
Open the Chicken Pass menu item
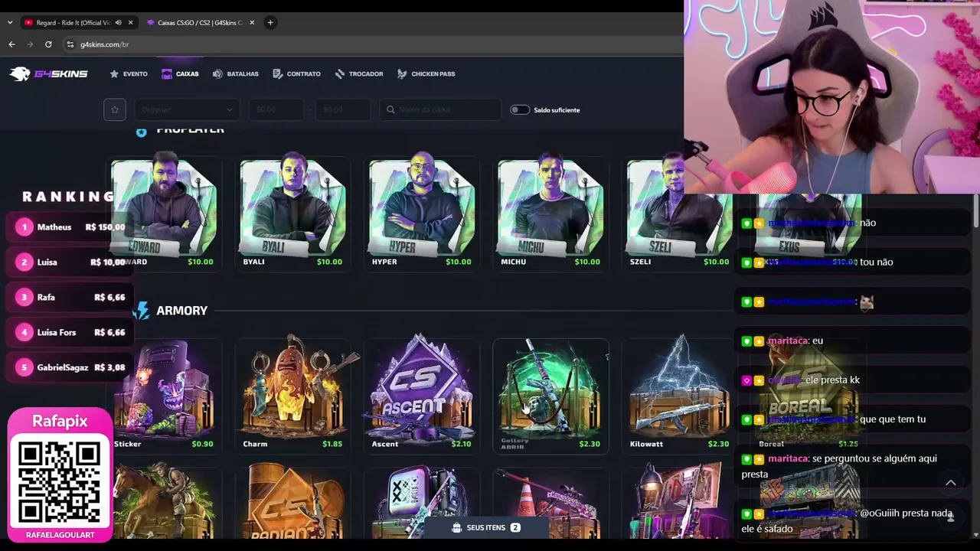pyautogui.click(x=426, y=74)
